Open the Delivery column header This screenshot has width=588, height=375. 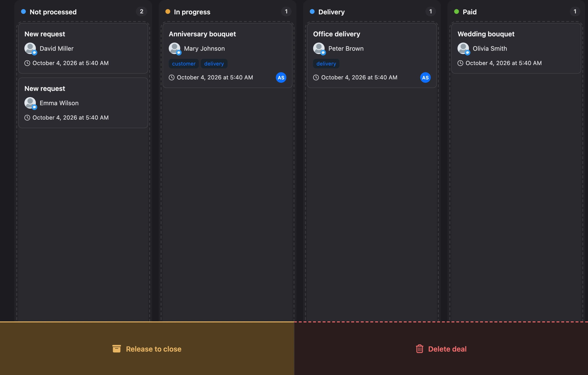(331, 12)
